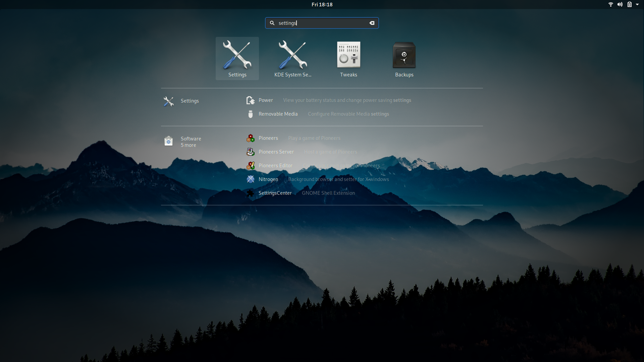This screenshot has height=362, width=644.
Task: Click the battery status icon
Action: (x=630, y=4)
